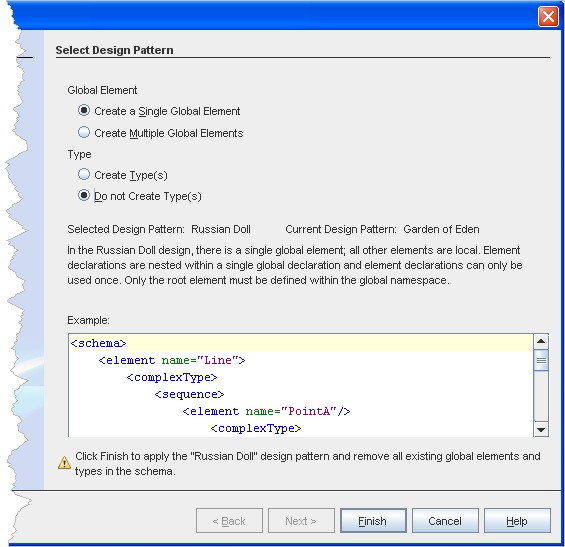Click the second <complexType> code line
Screen dimensions: 565x547
click(256, 428)
